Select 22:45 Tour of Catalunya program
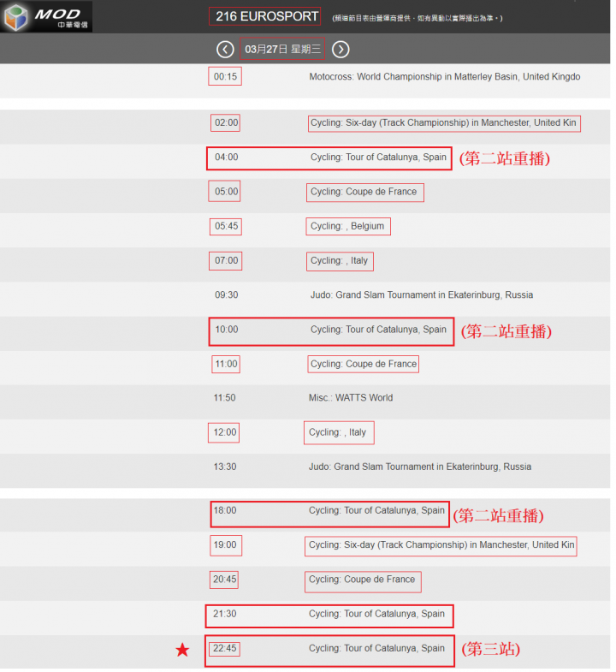The height and width of the screenshot is (672, 616). click(305, 651)
